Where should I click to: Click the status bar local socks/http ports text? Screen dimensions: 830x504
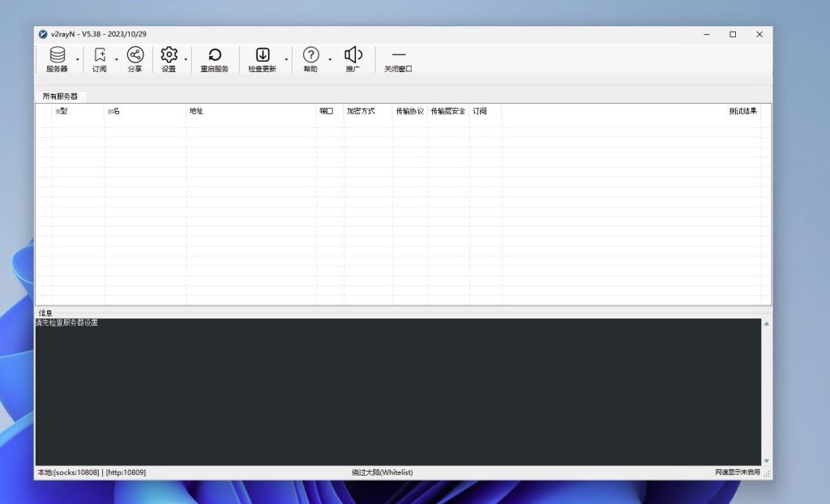click(x=92, y=472)
